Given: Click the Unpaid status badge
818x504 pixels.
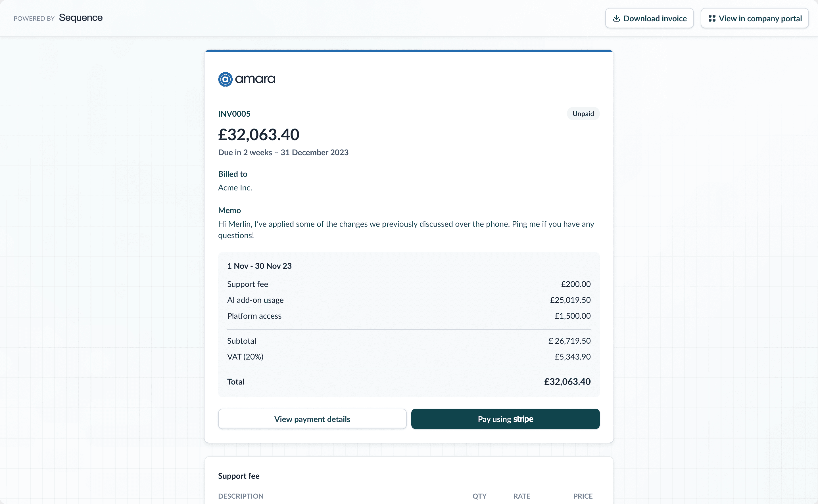Looking at the screenshot, I should 583,114.
